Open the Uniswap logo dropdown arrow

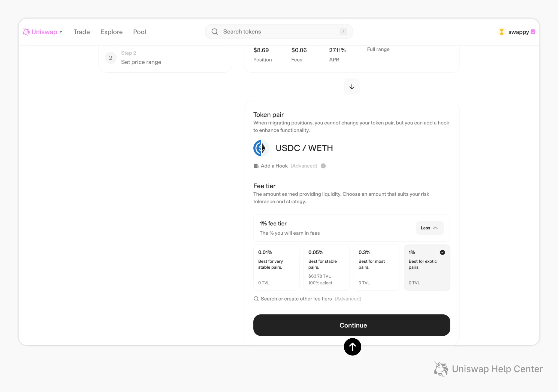click(x=61, y=32)
